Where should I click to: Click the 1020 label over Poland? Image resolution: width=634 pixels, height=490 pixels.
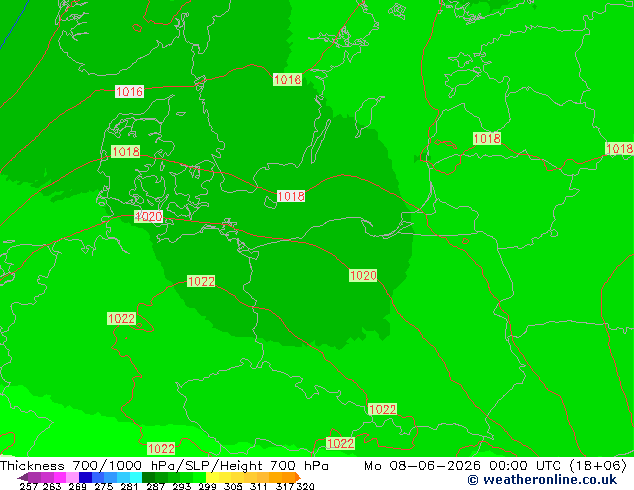tap(363, 276)
